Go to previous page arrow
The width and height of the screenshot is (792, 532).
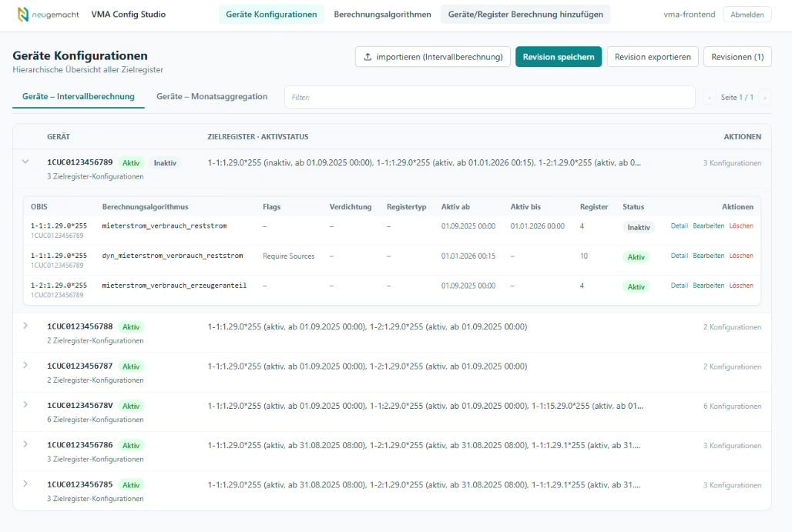click(710, 98)
